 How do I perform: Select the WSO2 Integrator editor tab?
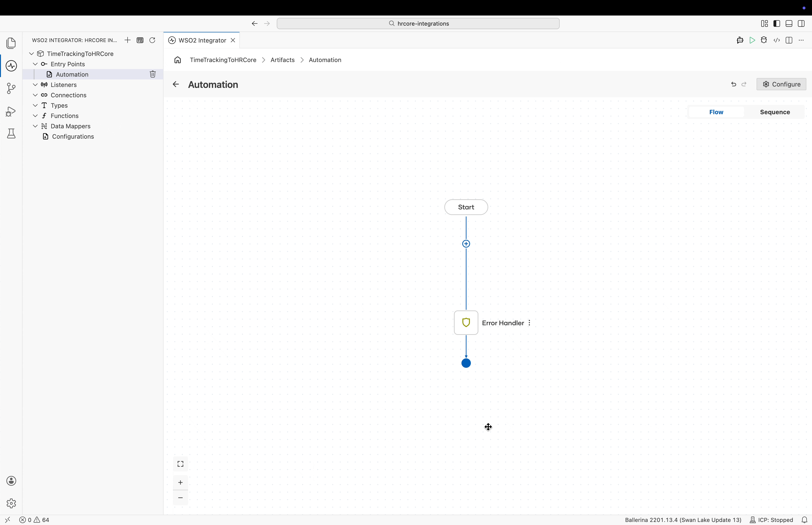(x=201, y=40)
